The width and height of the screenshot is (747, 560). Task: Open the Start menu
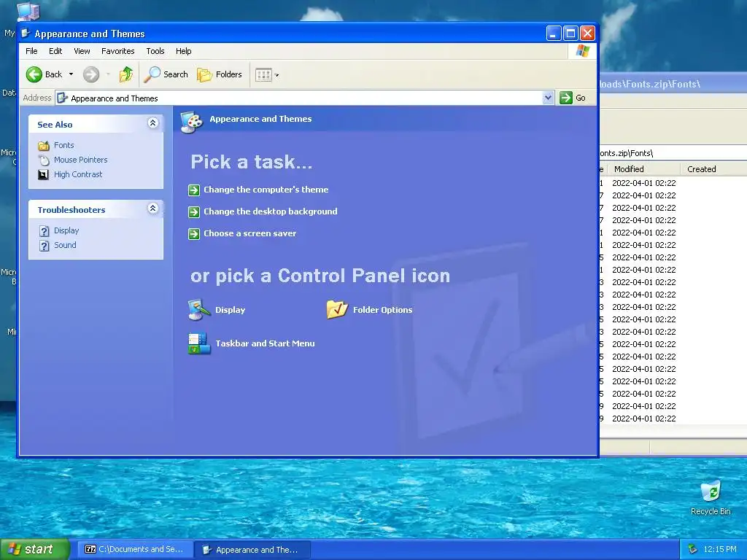click(x=34, y=550)
